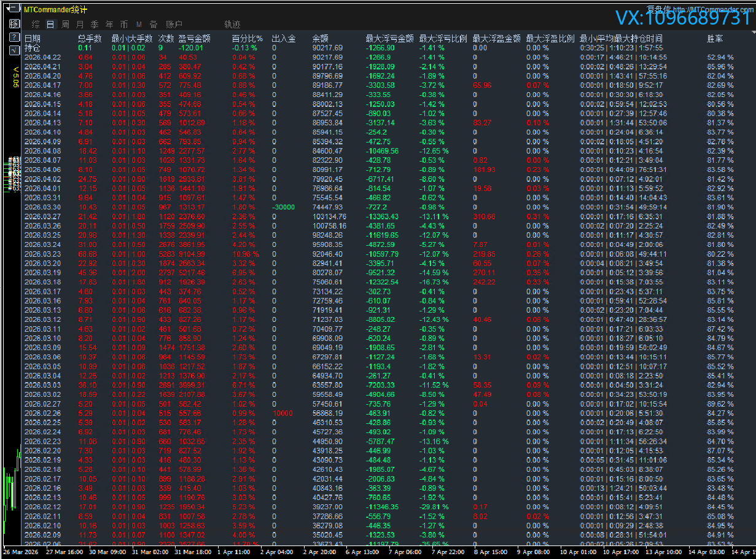Click the M tab
This screenshot has height=559, width=756.
139,25
